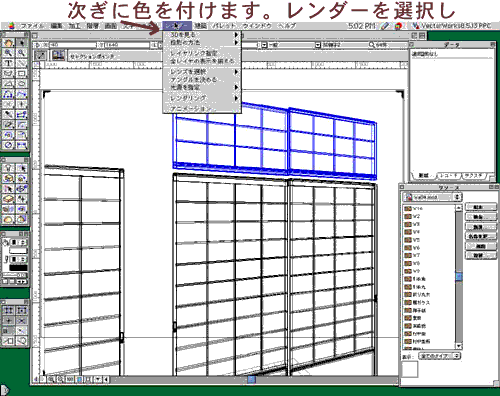Click the Ellipse tool icon
Screen dimensions: 500x396
pyautogui.click(x=21, y=83)
